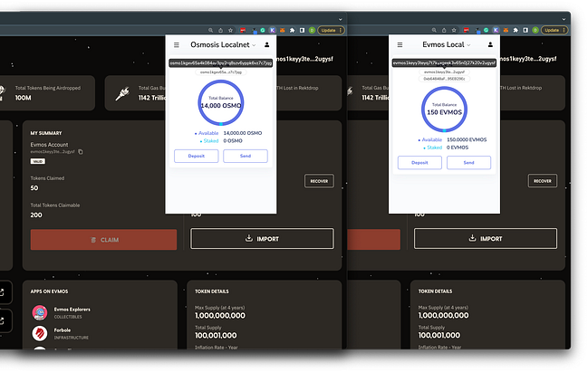Screen dimensions: 588x372
Task: Click MetaMask fox icon in left browser window
Action: [283, 31]
